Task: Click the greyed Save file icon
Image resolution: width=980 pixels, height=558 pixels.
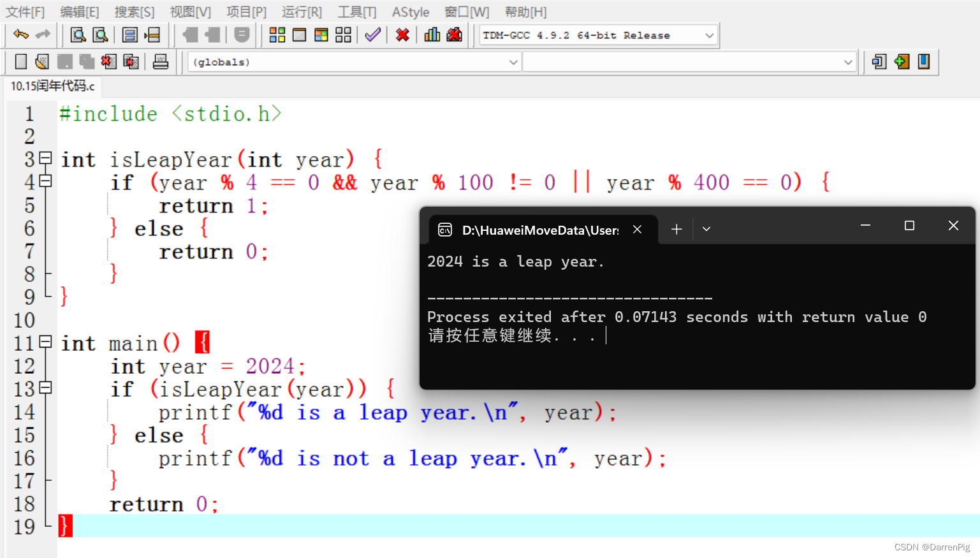Action: (x=64, y=61)
